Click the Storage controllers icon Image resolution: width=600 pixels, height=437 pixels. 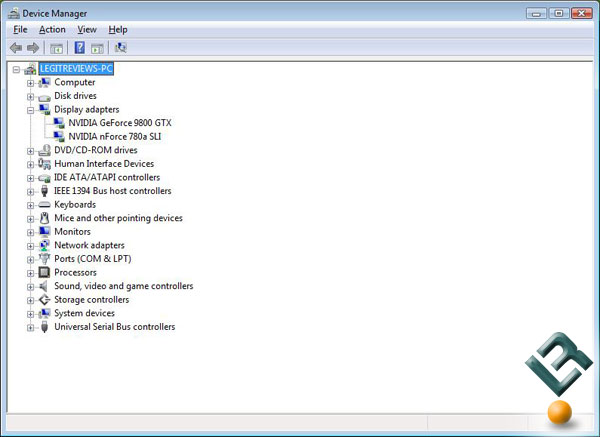(x=44, y=300)
